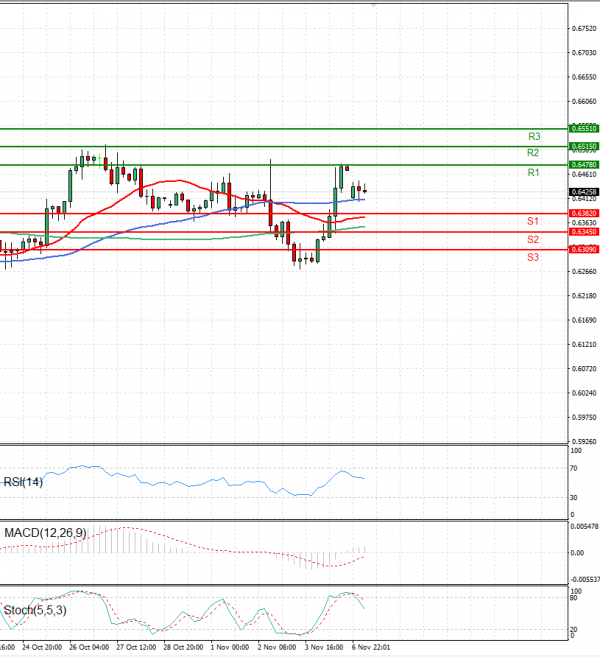Click the 26 Oct 04:00 time label
This screenshot has width=600, height=657.
89,647
